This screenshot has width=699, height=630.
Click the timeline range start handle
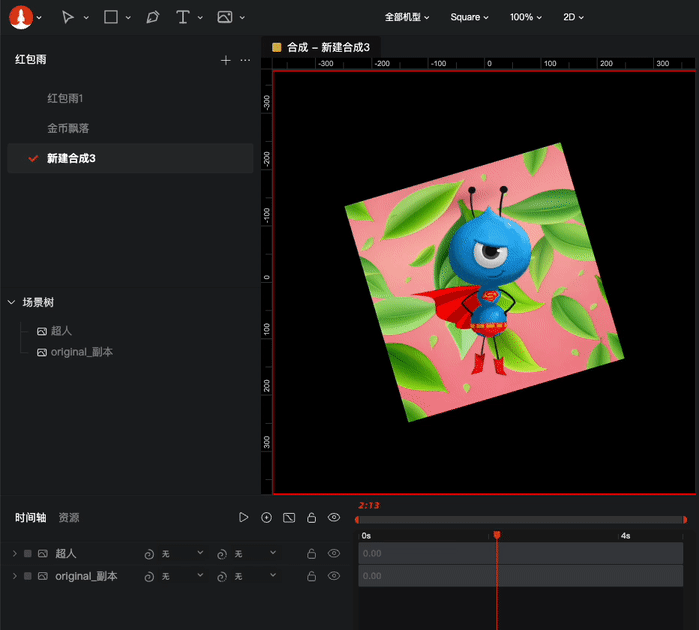click(x=357, y=520)
